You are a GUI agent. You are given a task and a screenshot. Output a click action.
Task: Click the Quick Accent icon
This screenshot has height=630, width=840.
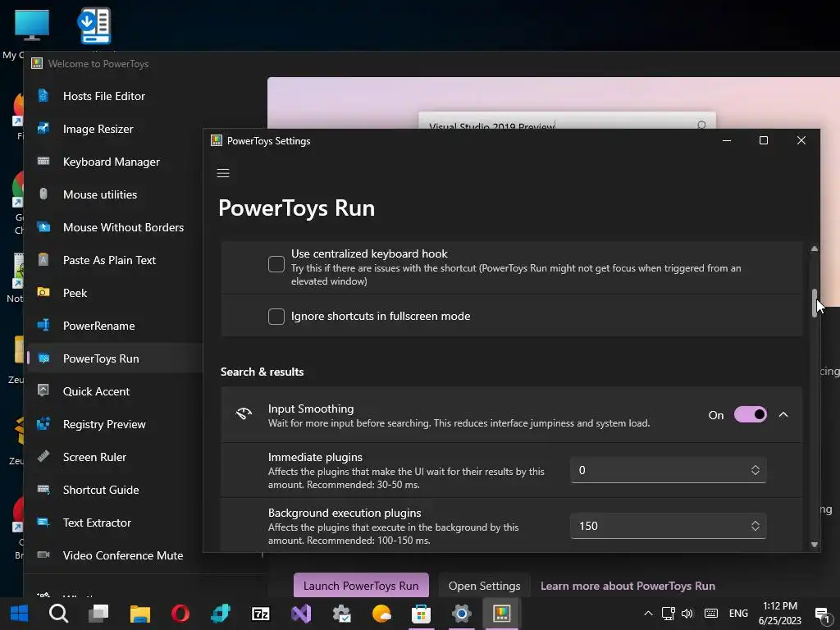pyautogui.click(x=43, y=390)
